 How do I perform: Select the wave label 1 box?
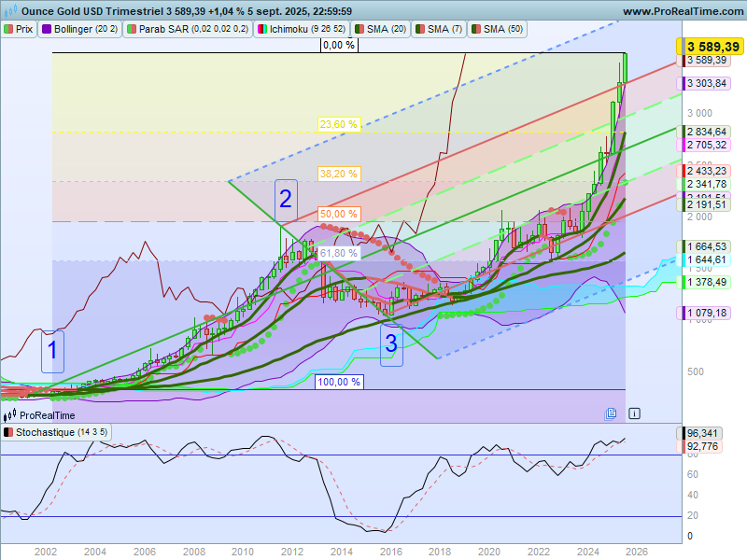[52, 351]
